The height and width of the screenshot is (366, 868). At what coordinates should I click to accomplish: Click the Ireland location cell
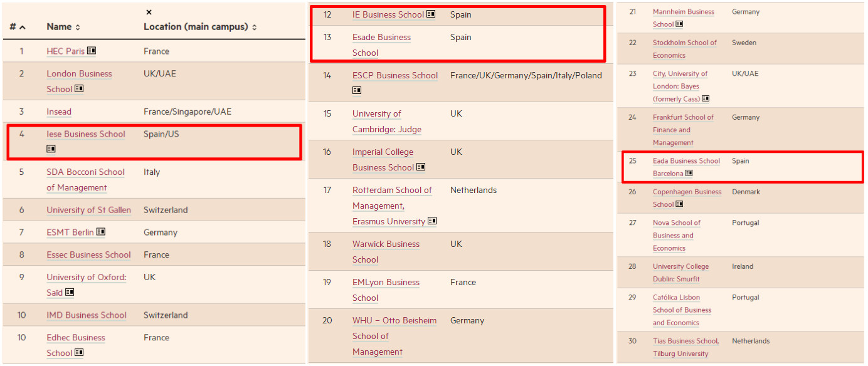tap(743, 266)
